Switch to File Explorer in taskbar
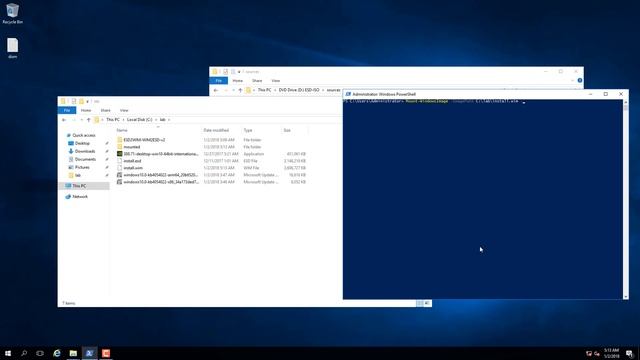This screenshot has width=640, height=360. click(x=73, y=353)
